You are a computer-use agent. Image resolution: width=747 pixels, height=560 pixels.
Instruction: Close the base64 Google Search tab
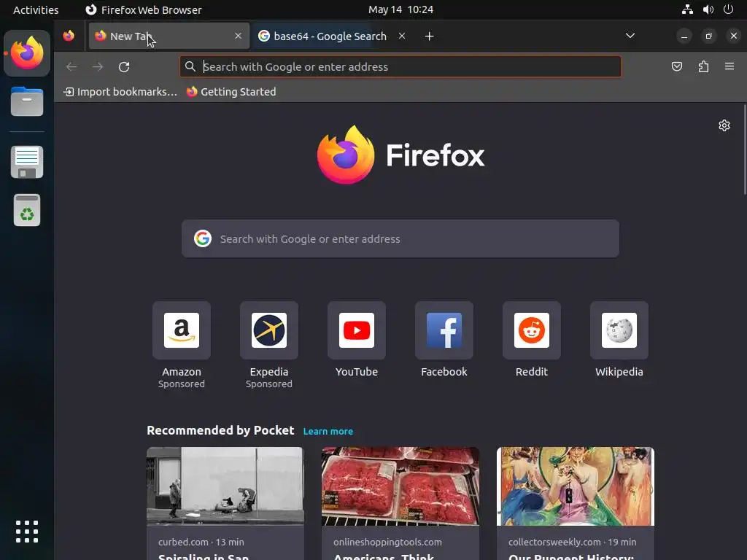(x=402, y=36)
